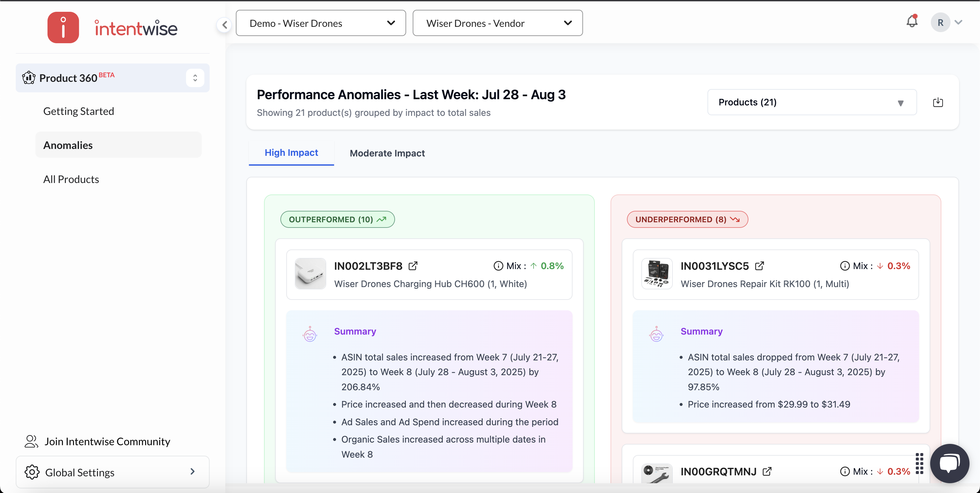Open the notifications bell icon
Screen dimensions: 980x493
(x=912, y=21)
